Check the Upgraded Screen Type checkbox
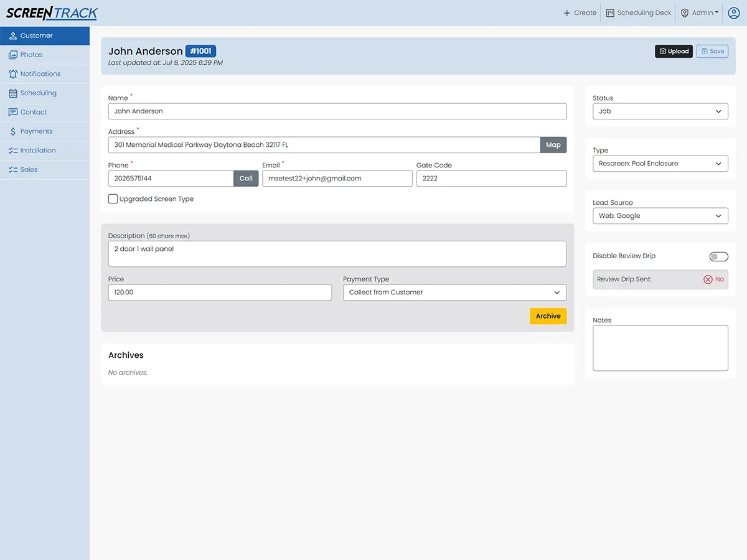This screenshot has width=747, height=560. tap(113, 199)
